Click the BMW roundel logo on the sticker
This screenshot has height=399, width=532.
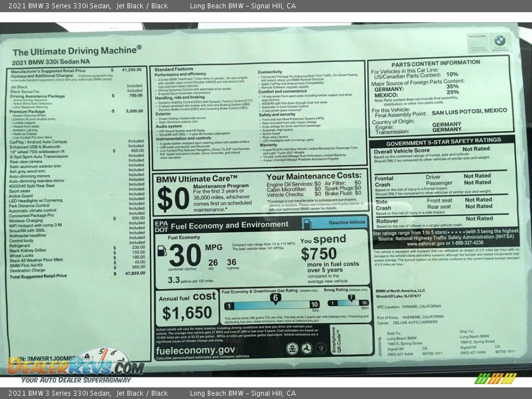click(499, 40)
